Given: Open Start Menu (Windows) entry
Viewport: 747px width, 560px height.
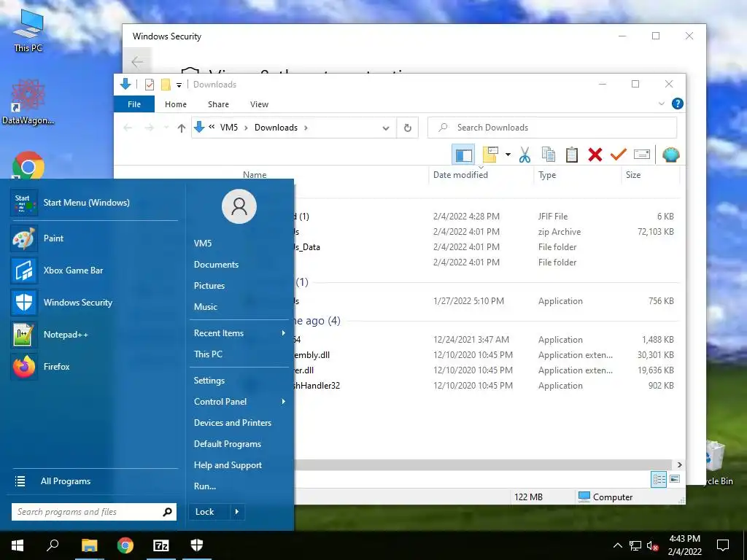Looking at the screenshot, I should 94,203.
